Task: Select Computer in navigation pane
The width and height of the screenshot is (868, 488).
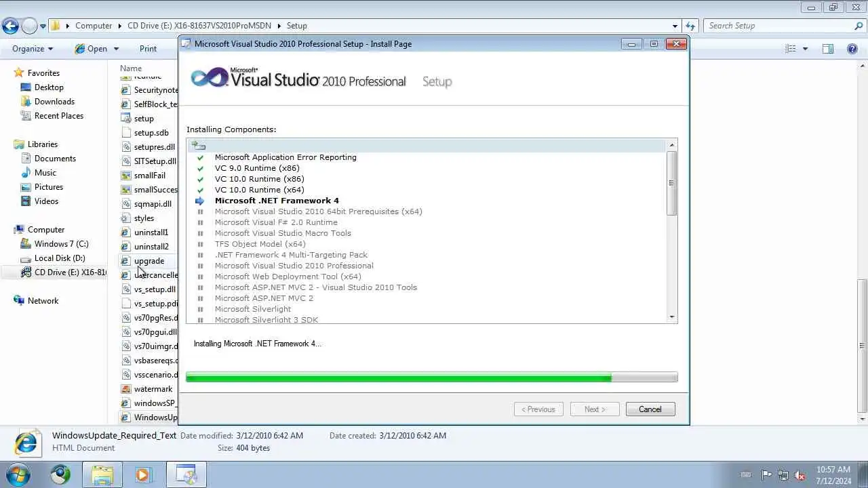Action: click(x=45, y=229)
